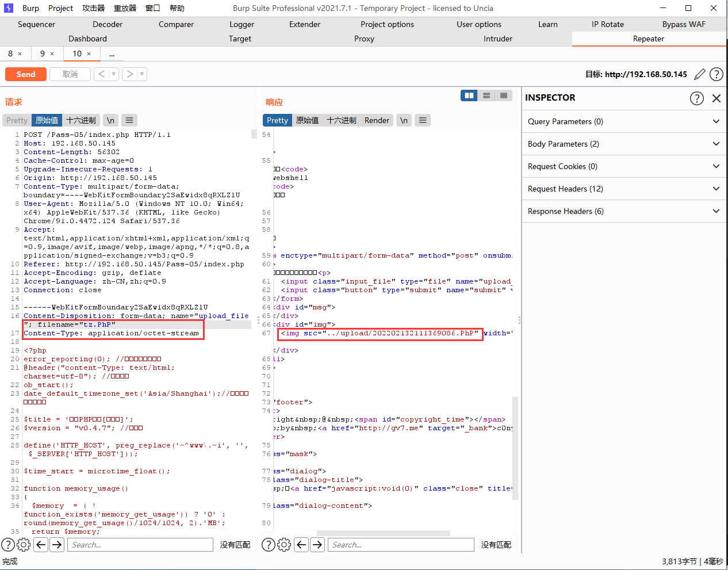Viewport: 728px width, 570px height.
Task: Open response search settings gear
Action: (x=284, y=545)
